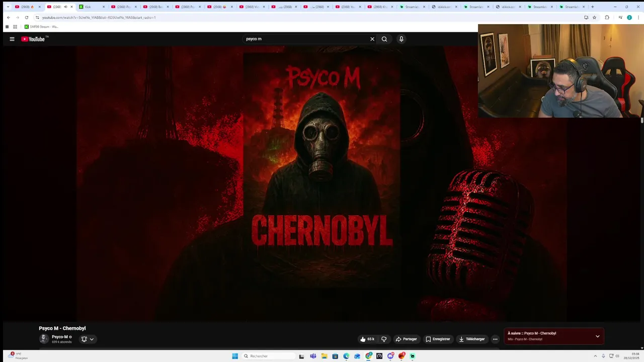644x362 pixels.
Task: Switch to the first Streamlabs tab
Action: coord(412,7)
